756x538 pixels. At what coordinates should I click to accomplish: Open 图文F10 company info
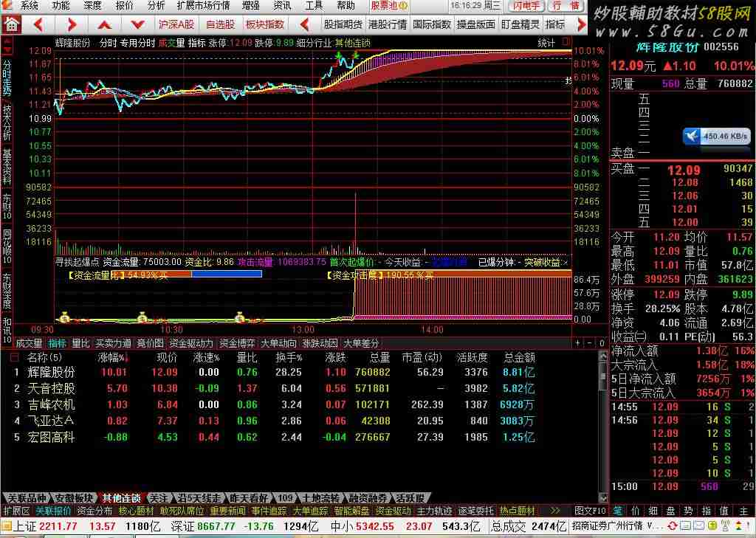[590, 511]
